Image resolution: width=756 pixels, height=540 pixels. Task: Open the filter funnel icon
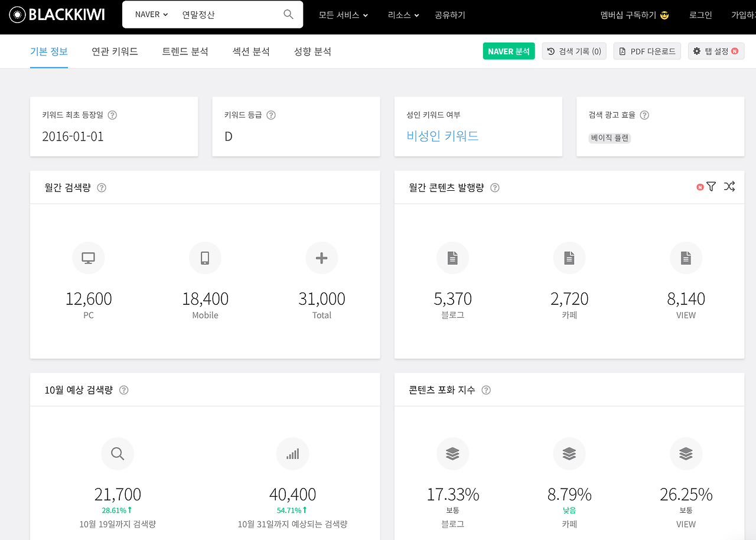tap(711, 187)
